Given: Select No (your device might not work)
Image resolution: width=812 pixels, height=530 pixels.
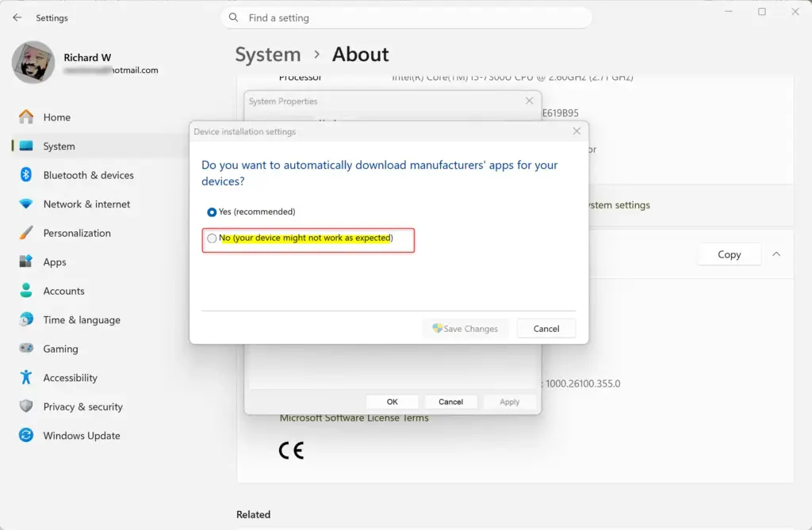Looking at the screenshot, I should pyautogui.click(x=212, y=238).
